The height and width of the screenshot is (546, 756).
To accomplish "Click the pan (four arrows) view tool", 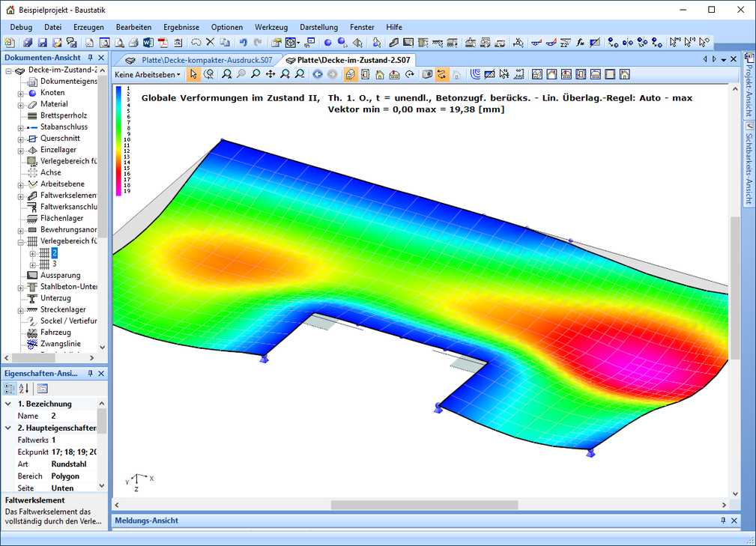I will pyautogui.click(x=270, y=74).
